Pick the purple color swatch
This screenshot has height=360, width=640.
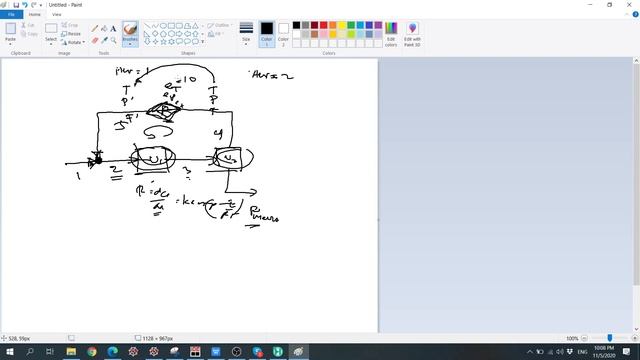point(378,25)
